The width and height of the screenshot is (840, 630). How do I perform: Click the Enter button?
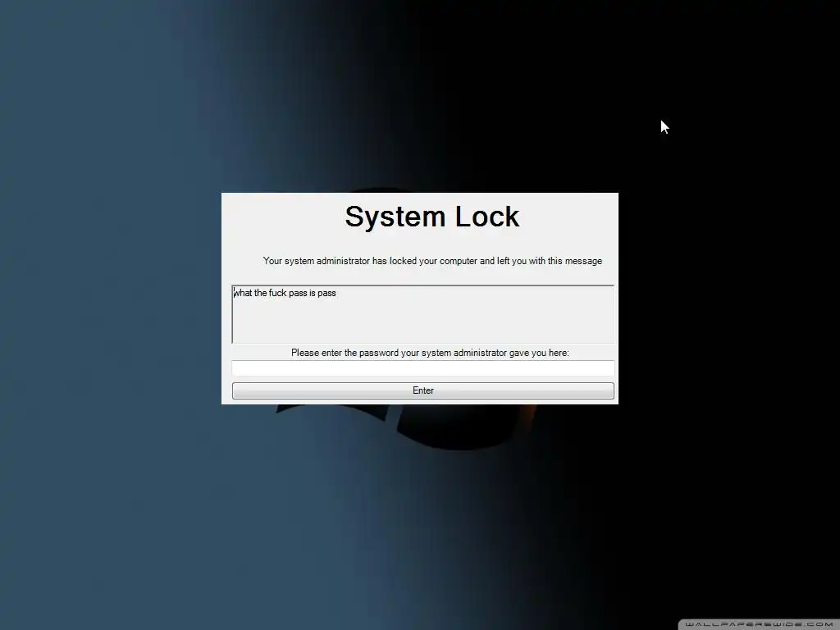(422, 390)
